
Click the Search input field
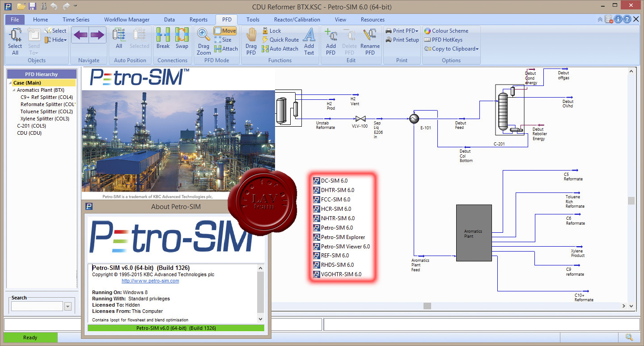coord(37,306)
